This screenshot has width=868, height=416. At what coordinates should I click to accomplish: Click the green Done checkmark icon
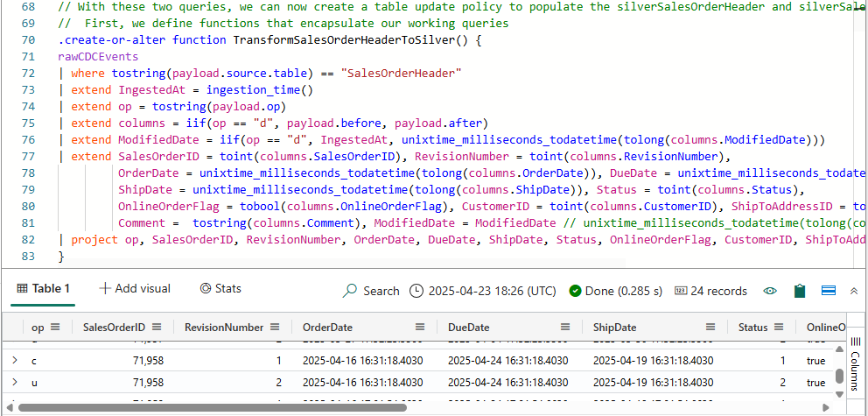(575, 291)
